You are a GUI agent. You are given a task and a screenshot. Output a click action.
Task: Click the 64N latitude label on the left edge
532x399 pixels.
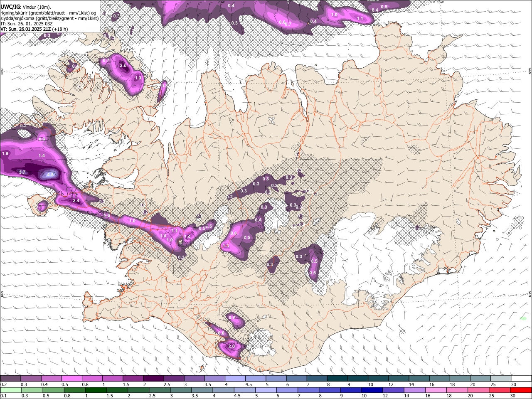2,293
